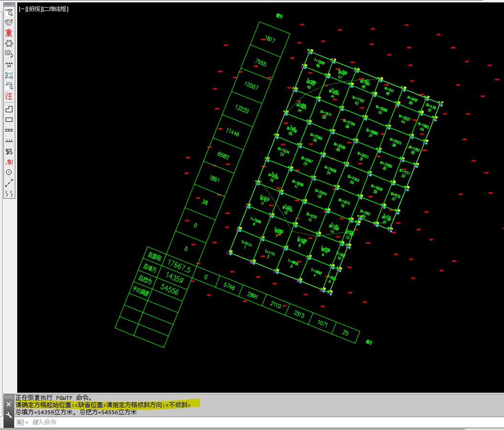Select the 17667.5 total area value
504x430 pixels.
[179, 267]
